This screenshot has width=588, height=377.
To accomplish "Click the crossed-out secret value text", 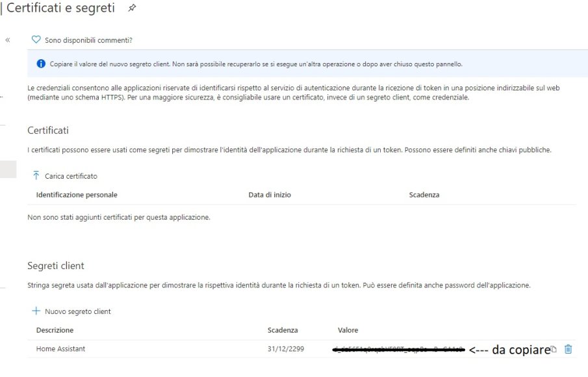I will [x=398, y=350].
